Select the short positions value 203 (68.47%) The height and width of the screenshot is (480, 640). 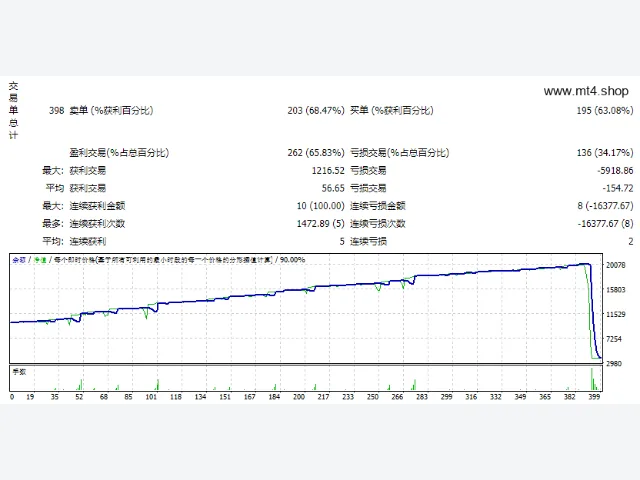316,111
